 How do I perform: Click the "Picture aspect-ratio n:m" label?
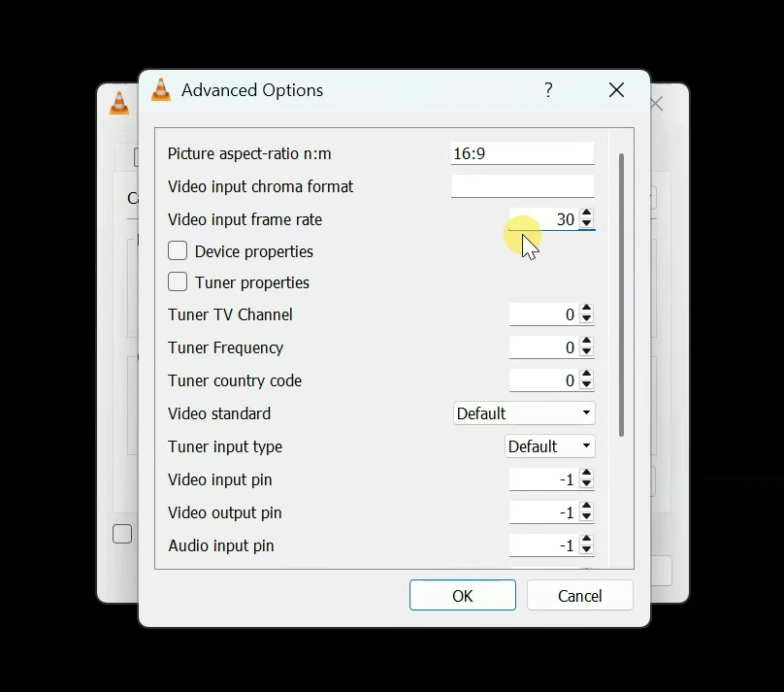(x=249, y=154)
